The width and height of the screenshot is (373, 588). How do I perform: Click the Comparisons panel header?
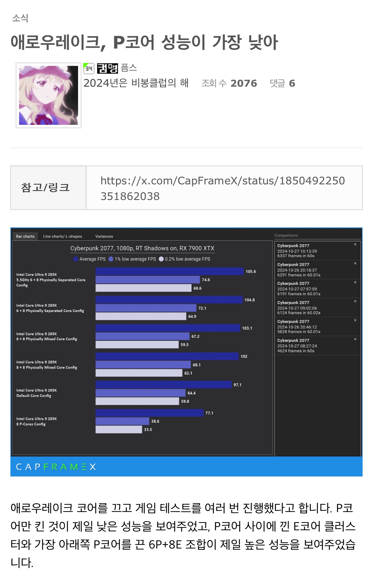(286, 235)
